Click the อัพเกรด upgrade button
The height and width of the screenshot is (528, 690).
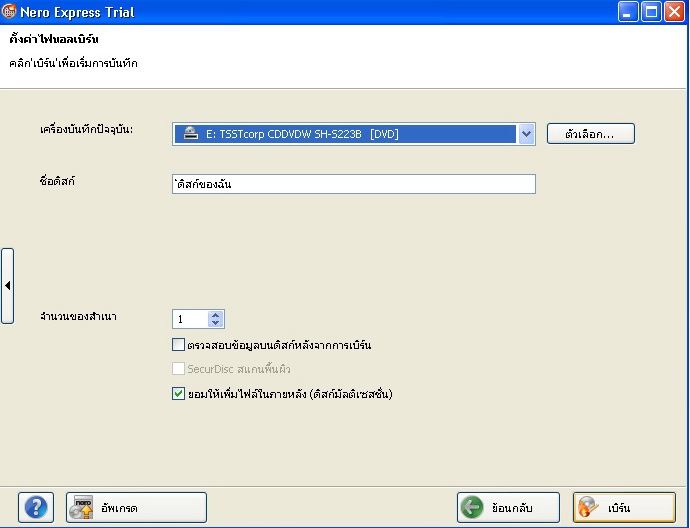click(136, 507)
